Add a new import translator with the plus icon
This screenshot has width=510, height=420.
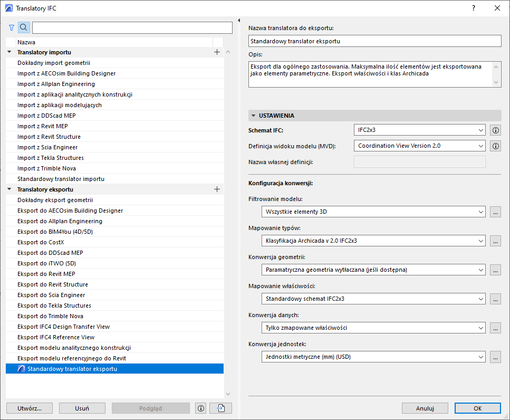(217, 52)
